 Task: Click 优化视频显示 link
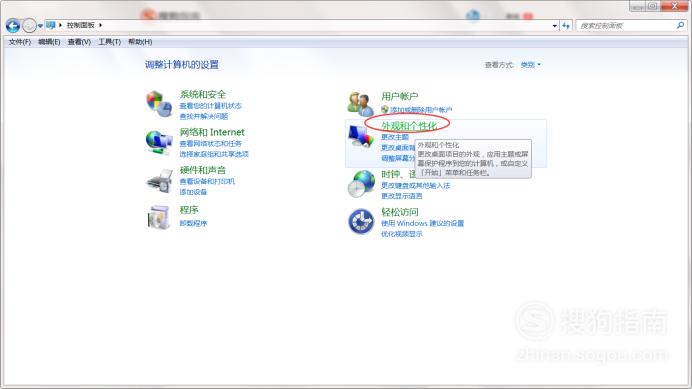402,234
